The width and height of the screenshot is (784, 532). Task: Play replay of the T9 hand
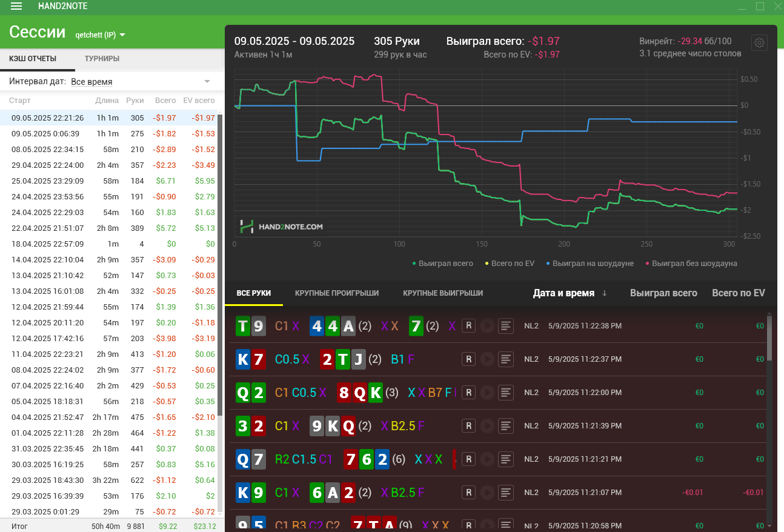coord(487,326)
